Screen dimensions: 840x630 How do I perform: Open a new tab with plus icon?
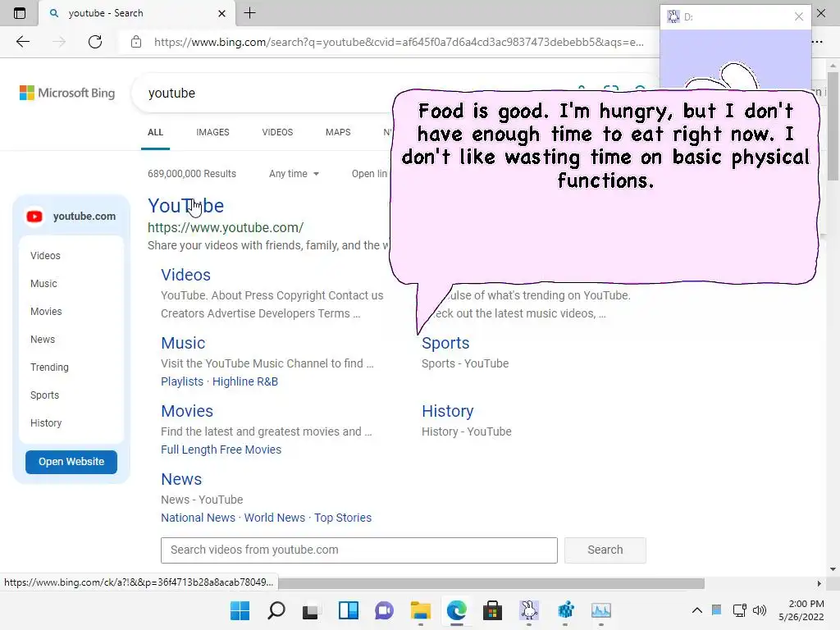point(249,13)
